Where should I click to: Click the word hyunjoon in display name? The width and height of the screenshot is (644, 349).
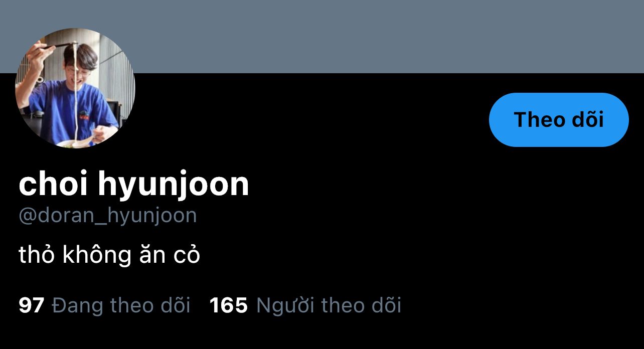tap(174, 186)
